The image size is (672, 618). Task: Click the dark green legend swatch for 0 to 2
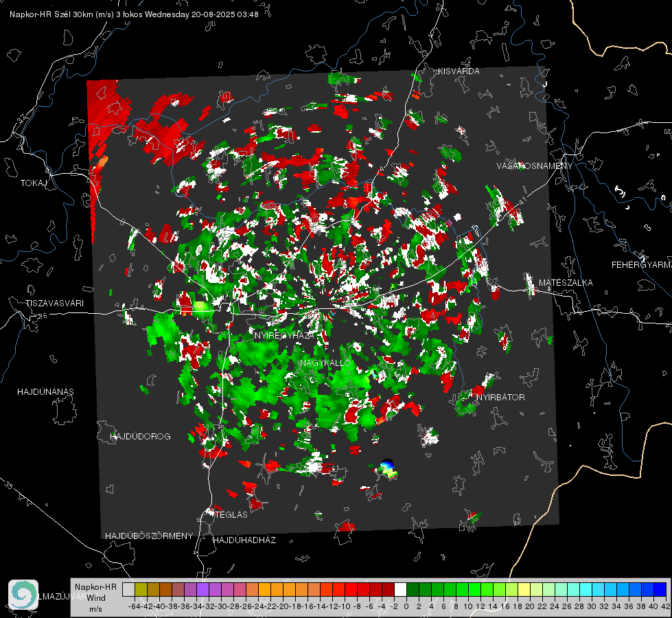coord(413,590)
